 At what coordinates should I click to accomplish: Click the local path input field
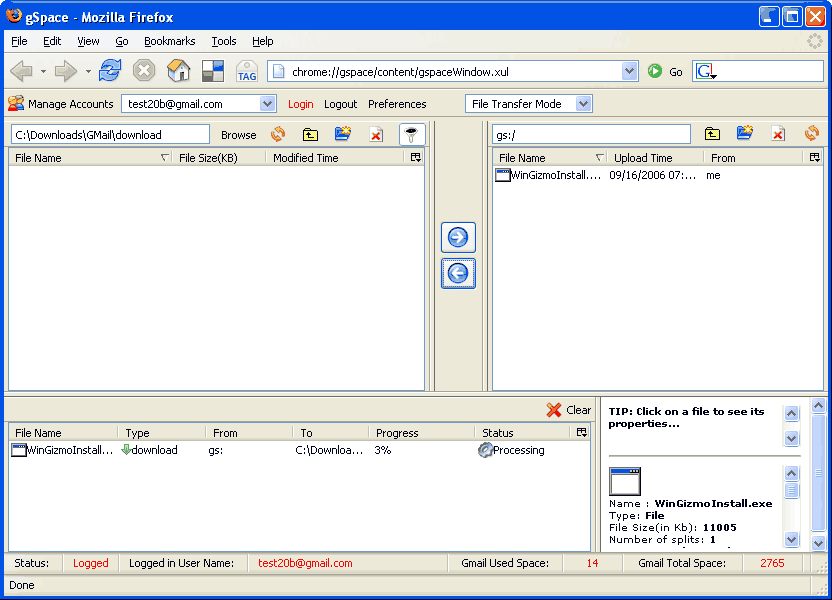[110, 135]
